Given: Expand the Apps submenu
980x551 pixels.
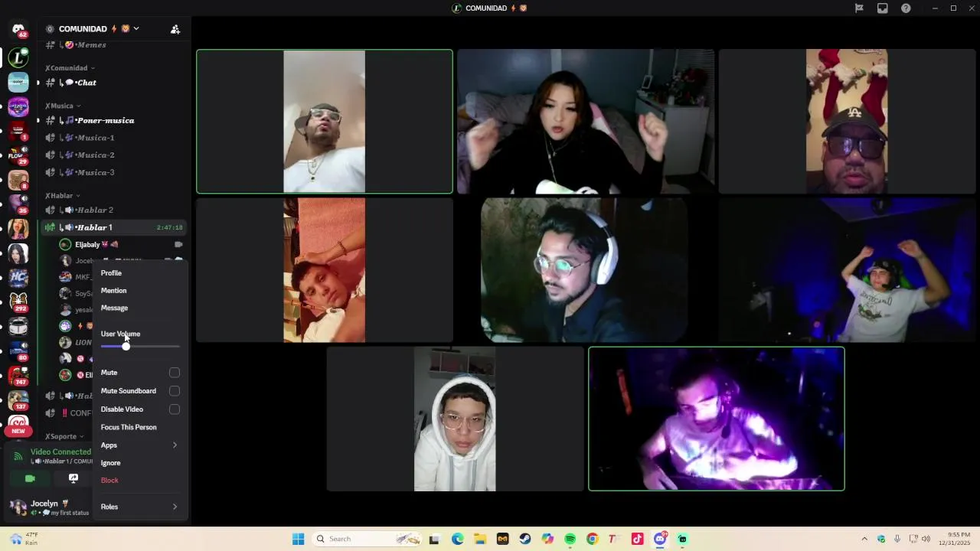Looking at the screenshot, I should click(139, 445).
